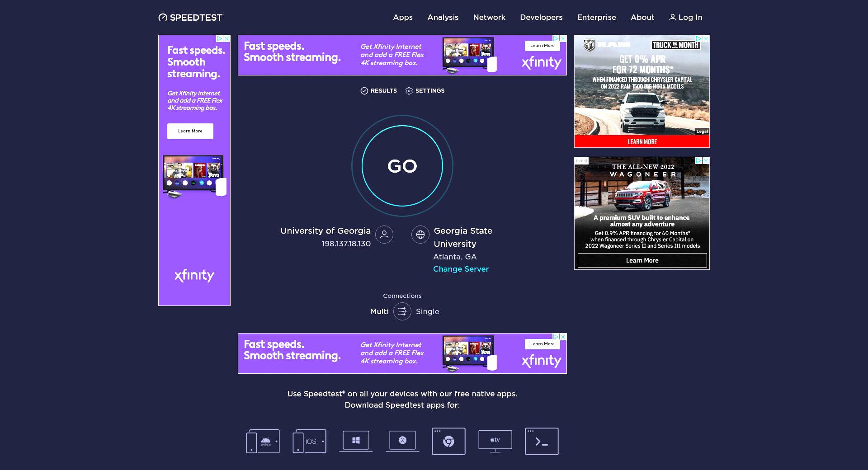Open the iOS app download icon
Screen dimensions: 868x470
coord(309,441)
